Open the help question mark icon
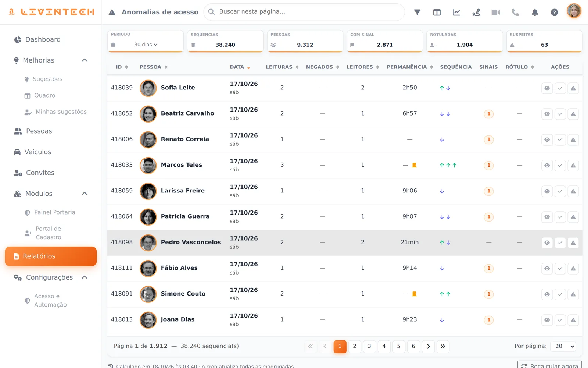588x368 pixels. coord(555,12)
